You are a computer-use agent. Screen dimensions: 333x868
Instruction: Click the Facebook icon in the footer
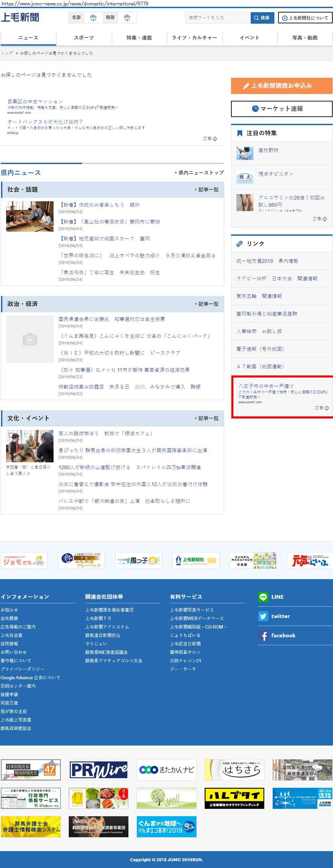pos(263,635)
